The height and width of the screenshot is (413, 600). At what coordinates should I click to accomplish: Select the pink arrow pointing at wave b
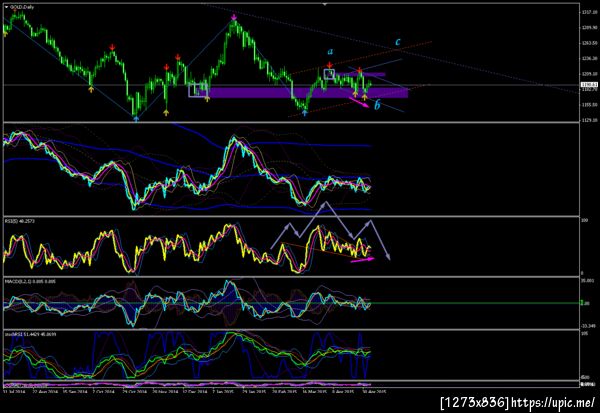point(360,102)
